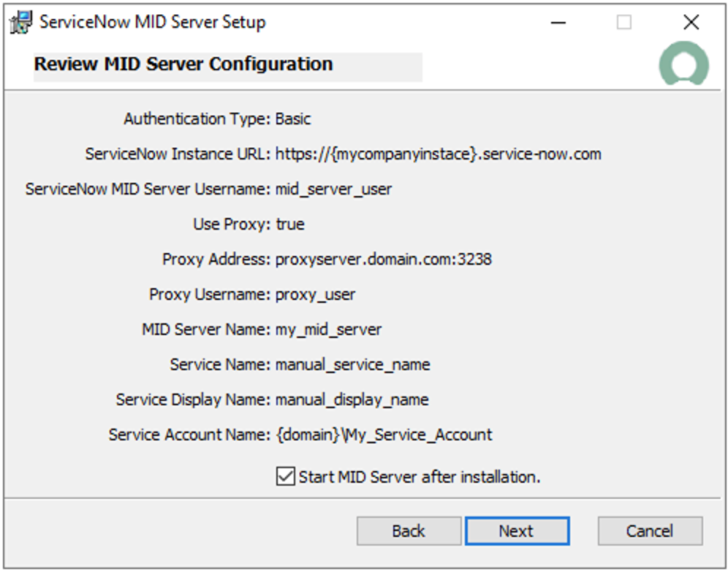Cancel the MID Server setup
This screenshot has width=728, height=572.
coord(650,530)
